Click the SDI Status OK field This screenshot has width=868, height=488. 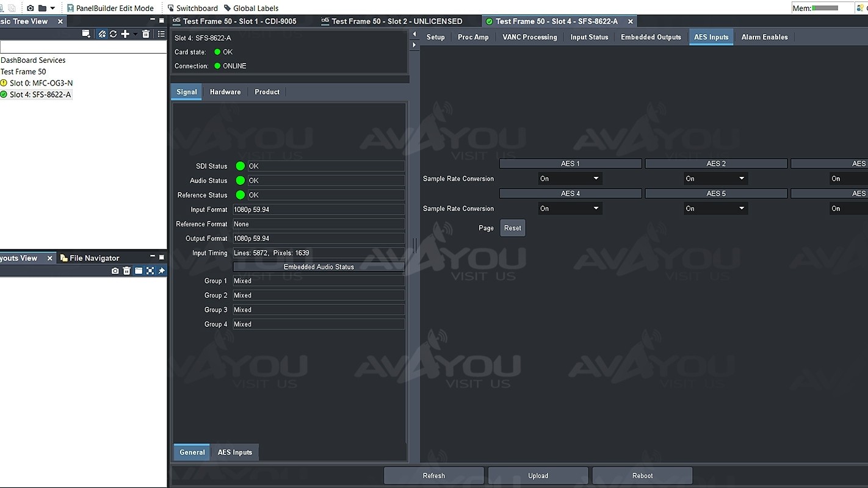(326, 166)
